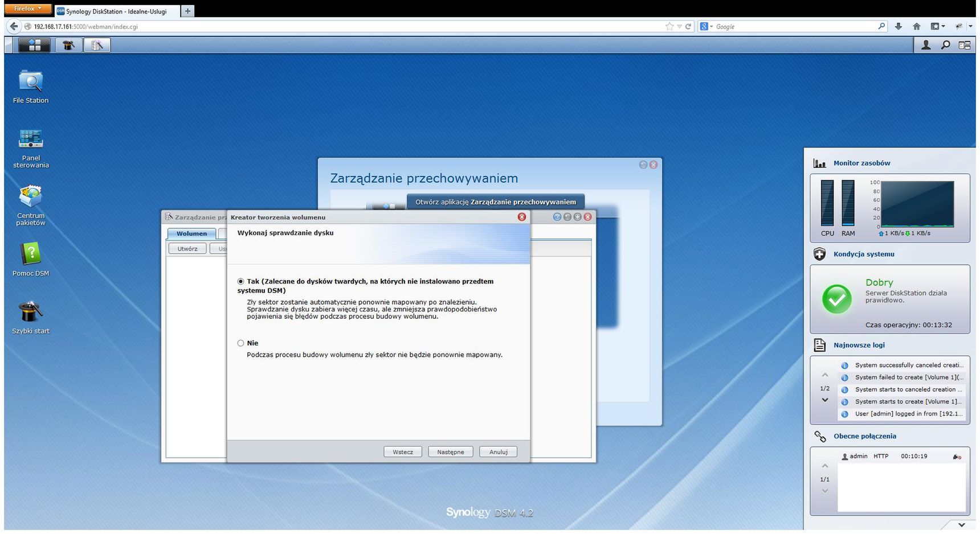Click 'Czas operacyjny: 00:13:32' text
The height and width of the screenshot is (534, 980).
(x=909, y=325)
